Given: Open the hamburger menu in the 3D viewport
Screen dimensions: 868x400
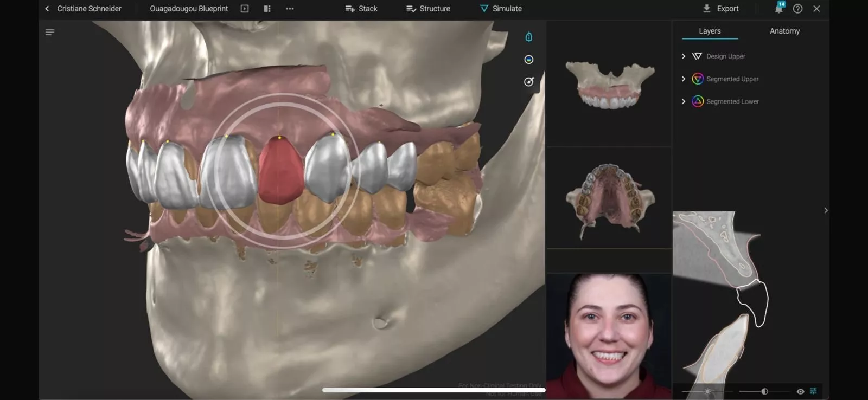Looking at the screenshot, I should pos(50,33).
